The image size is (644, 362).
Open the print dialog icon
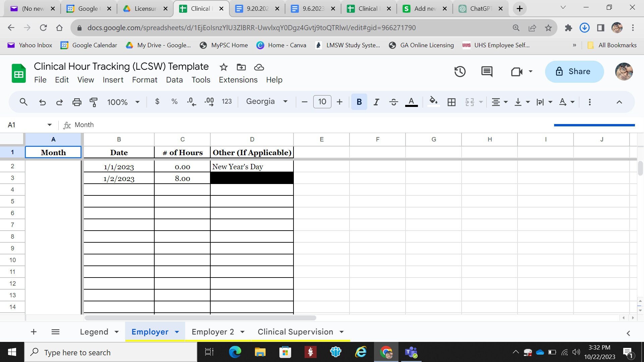point(77,102)
